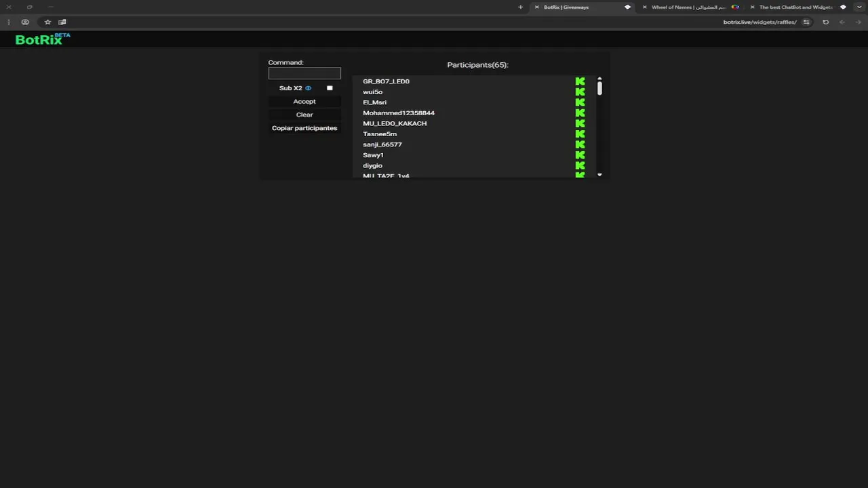Viewport: 868px width, 488px height.
Task: Open a new browser tab with plus
Action: [x=521, y=7]
